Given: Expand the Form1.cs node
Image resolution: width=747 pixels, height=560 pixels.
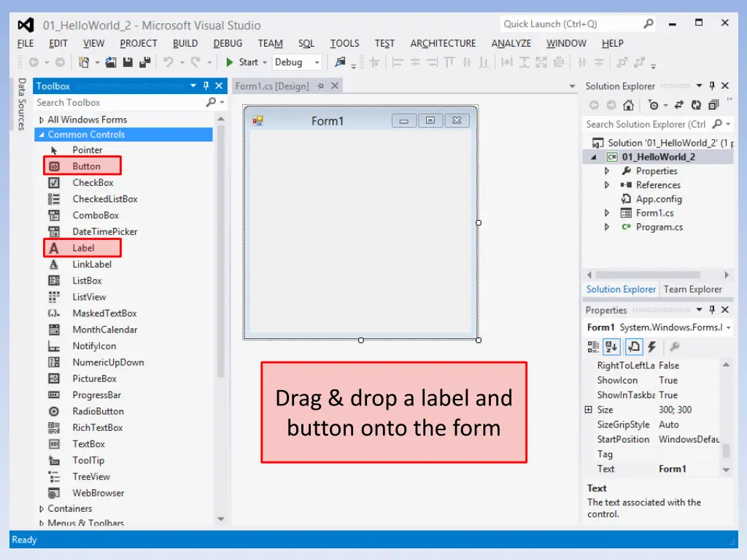Looking at the screenshot, I should click(x=607, y=213).
